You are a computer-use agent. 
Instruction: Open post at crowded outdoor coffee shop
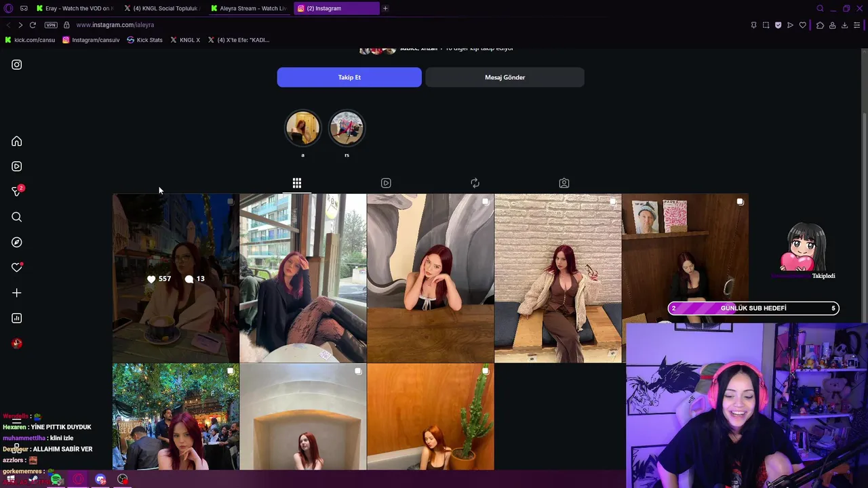176,417
